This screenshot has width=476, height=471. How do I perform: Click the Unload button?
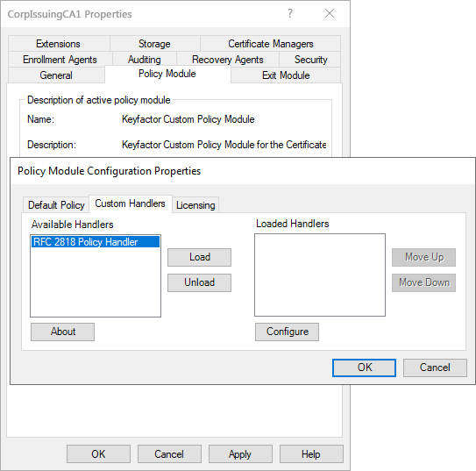[x=200, y=282]
